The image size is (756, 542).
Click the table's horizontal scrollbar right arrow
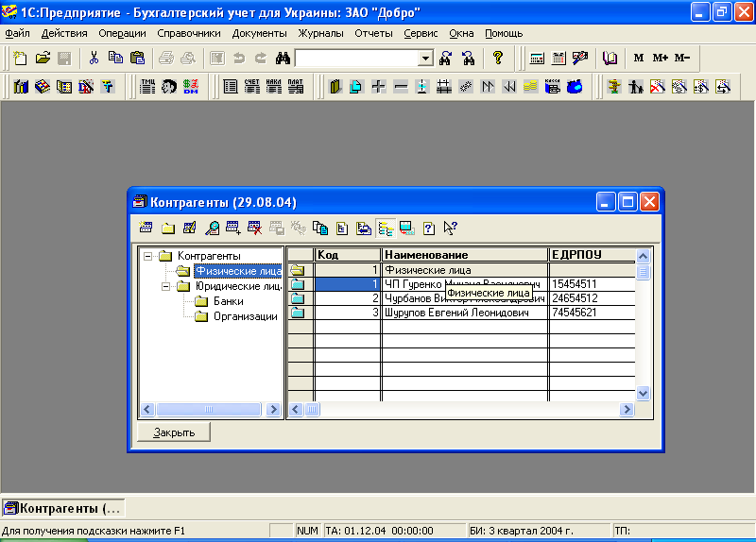(x=627, y=410)
